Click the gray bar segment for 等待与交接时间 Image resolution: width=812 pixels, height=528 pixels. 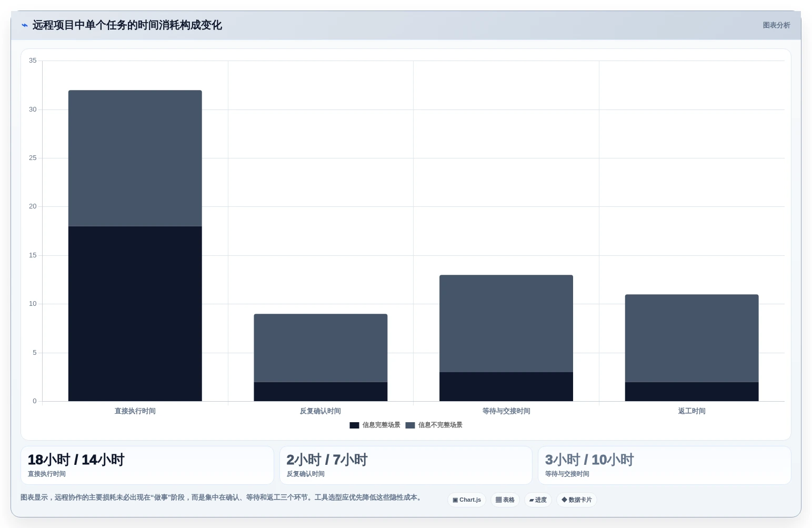click(x=506, y=323)
